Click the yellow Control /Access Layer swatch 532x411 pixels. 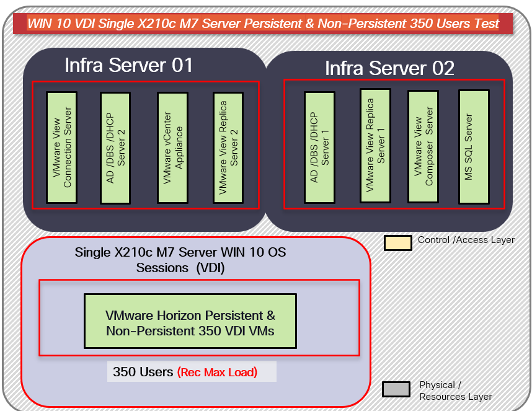(x=398, y=243)
